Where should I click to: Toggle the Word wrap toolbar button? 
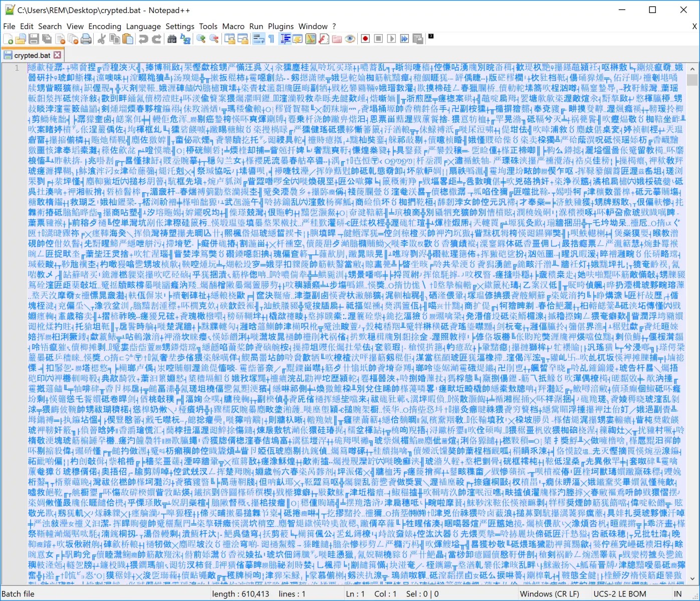pos(259,39)
